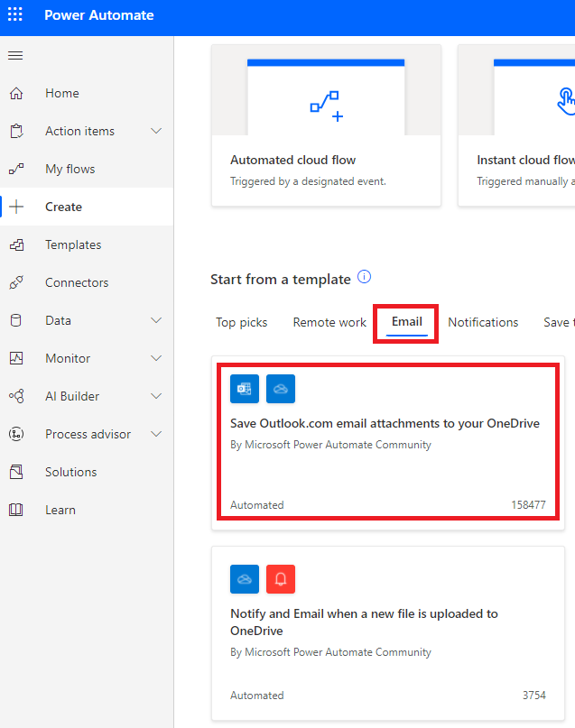
Task: Click the Monitor chart icon
Action: tap(16, 358)
